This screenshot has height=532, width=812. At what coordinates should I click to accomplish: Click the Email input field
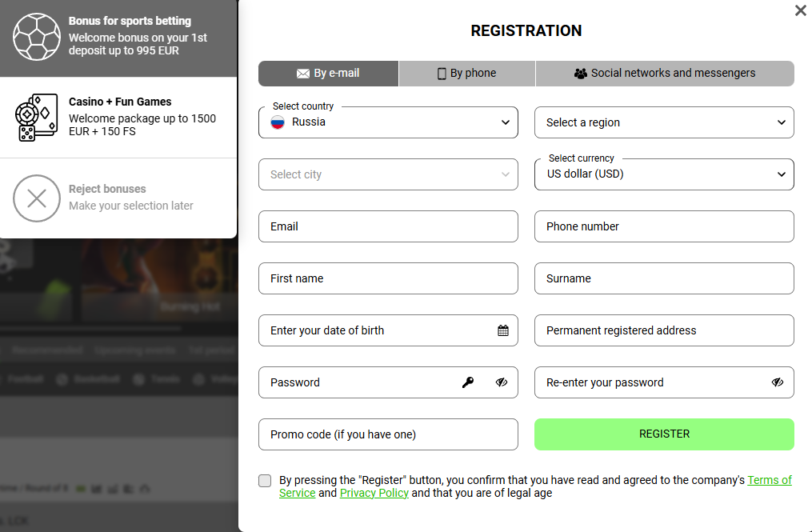click(388, 226)
